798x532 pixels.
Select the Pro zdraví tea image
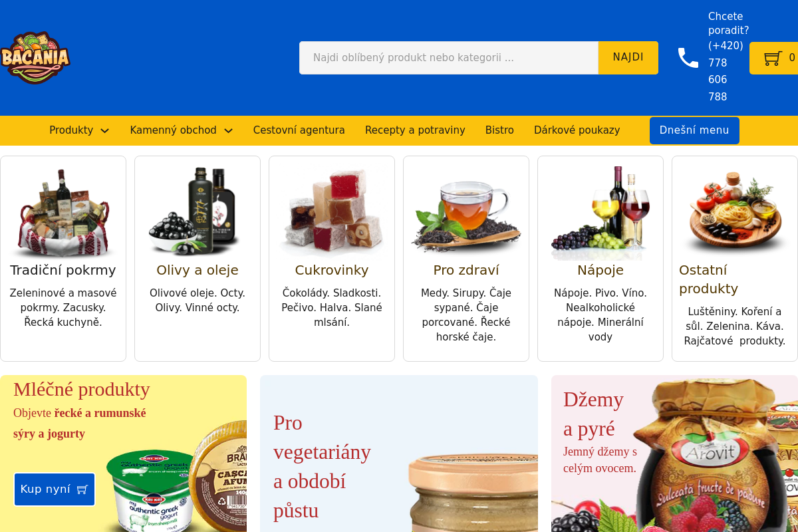[466, 213]
